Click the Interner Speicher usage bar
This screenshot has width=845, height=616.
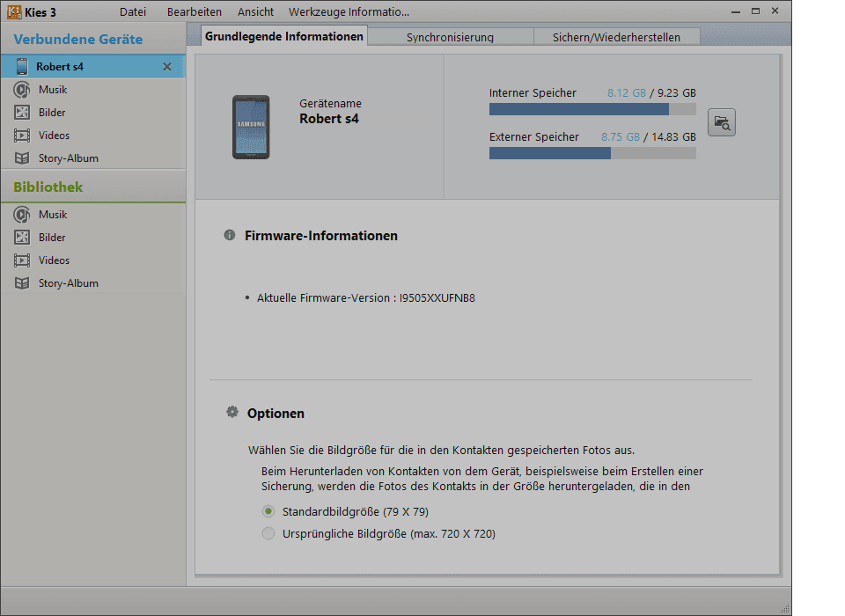coord(592,109)
